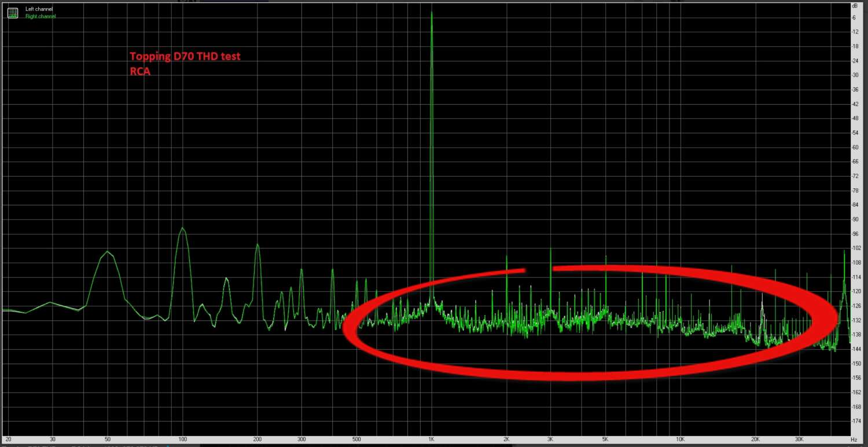This screenshot has width=868, height=447.
Task: Click the 2K harmonic spike top
Action: [507, 256]
